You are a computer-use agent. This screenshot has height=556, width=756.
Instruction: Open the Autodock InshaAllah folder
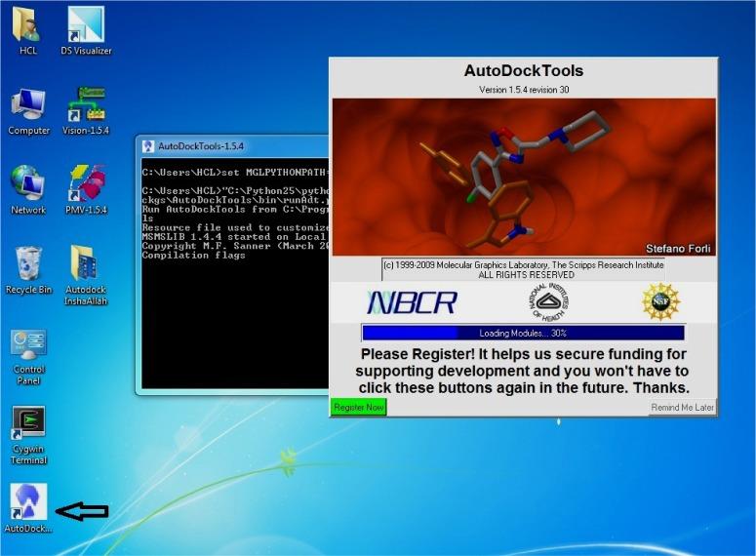pos(86,266)
